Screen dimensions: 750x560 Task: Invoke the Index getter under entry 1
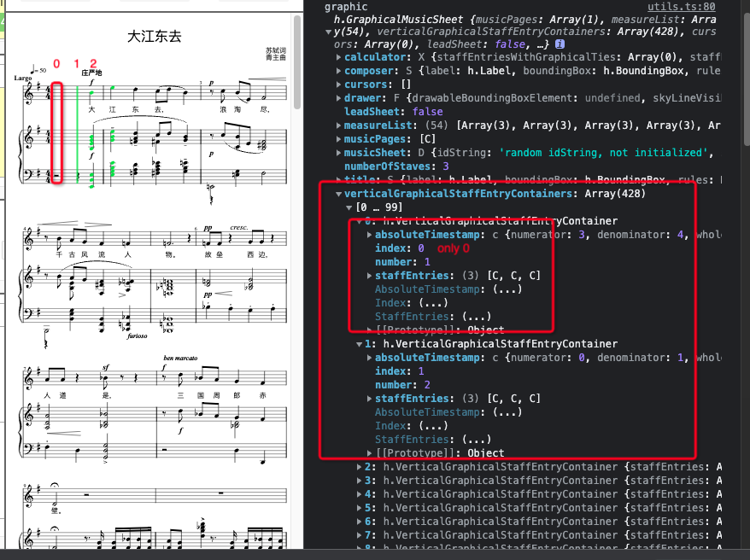click(433, 426)
